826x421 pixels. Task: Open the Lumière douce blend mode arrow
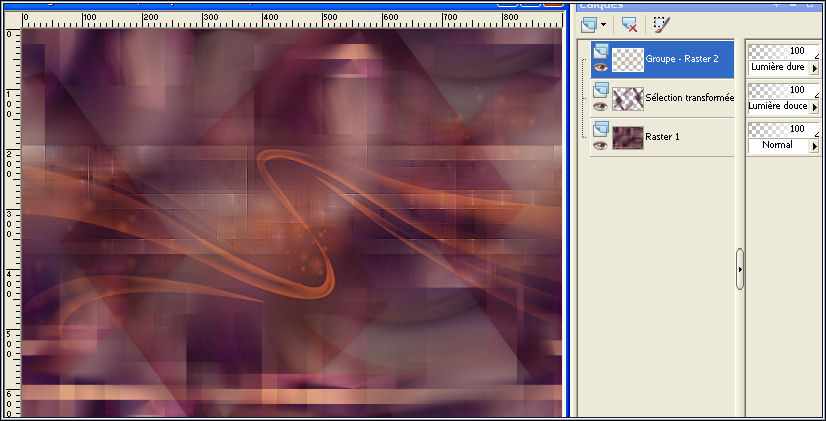[x=814, y=107]
